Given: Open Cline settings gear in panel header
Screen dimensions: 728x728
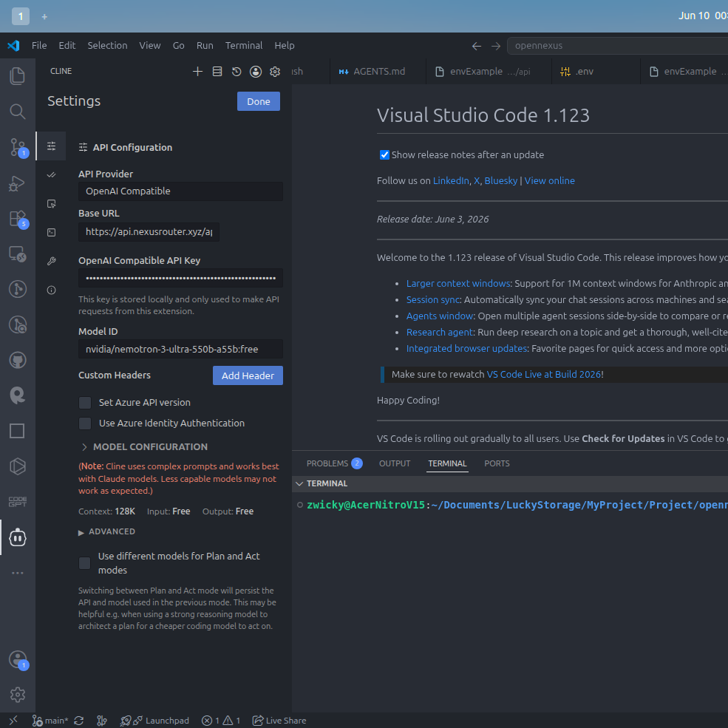Looking at the screenshot, I should pyautogui.click(x=275, y=72).
